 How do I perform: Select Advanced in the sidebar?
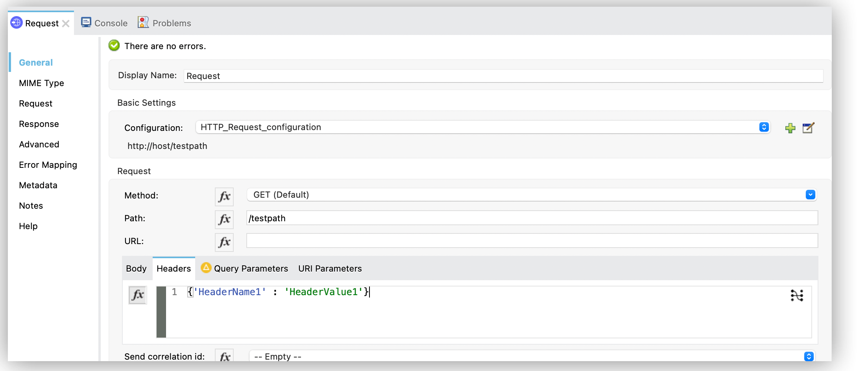(x=39, y=144)
